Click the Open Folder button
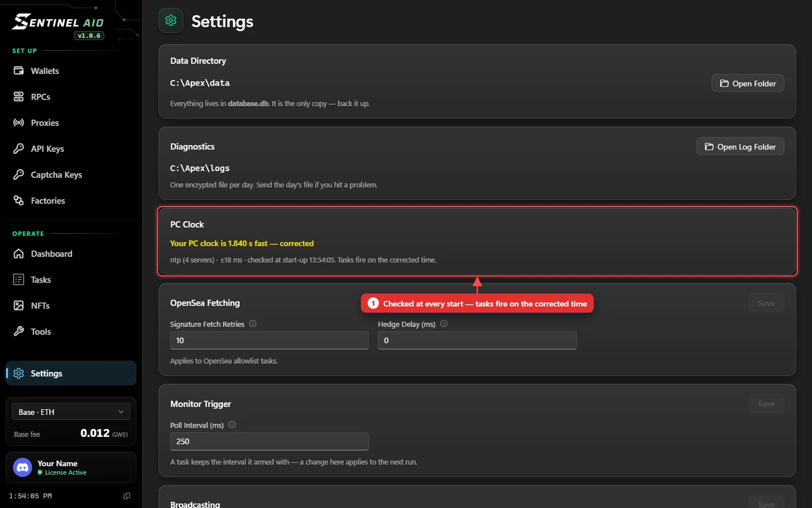 pyautogui.click(x=748, y=84)
